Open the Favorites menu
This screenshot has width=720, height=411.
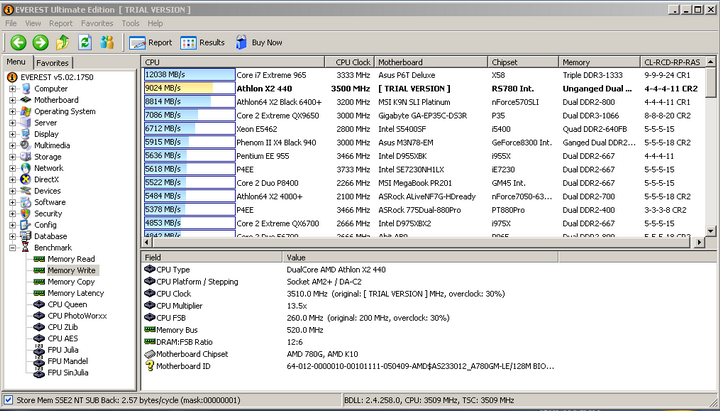point(97,23)
